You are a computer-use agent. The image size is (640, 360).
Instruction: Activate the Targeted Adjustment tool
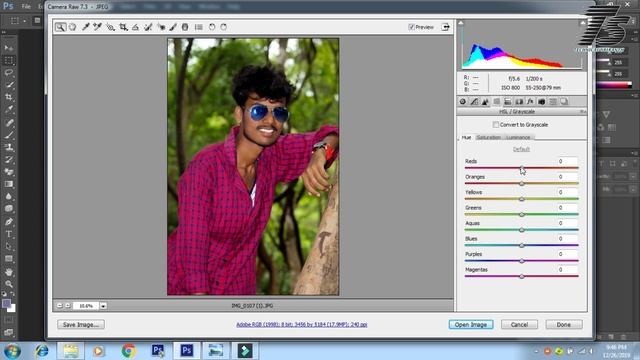(x=110, y=27)
